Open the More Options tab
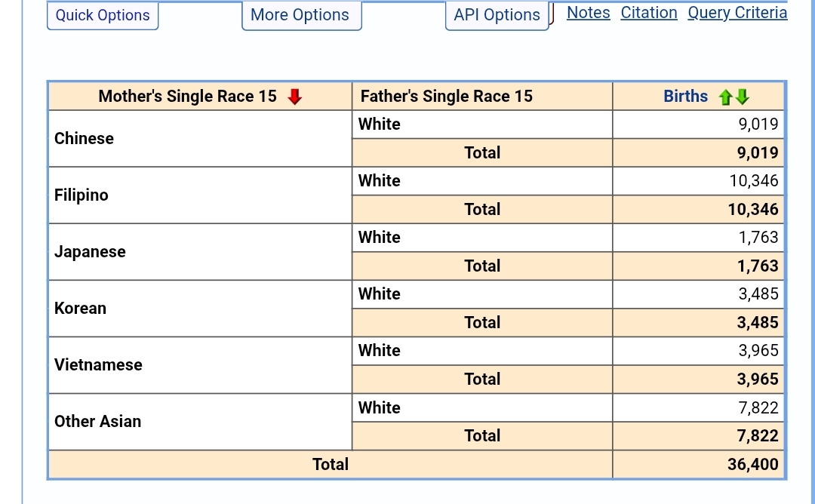Screen dimensions: 815x504 tap(300, 15)
